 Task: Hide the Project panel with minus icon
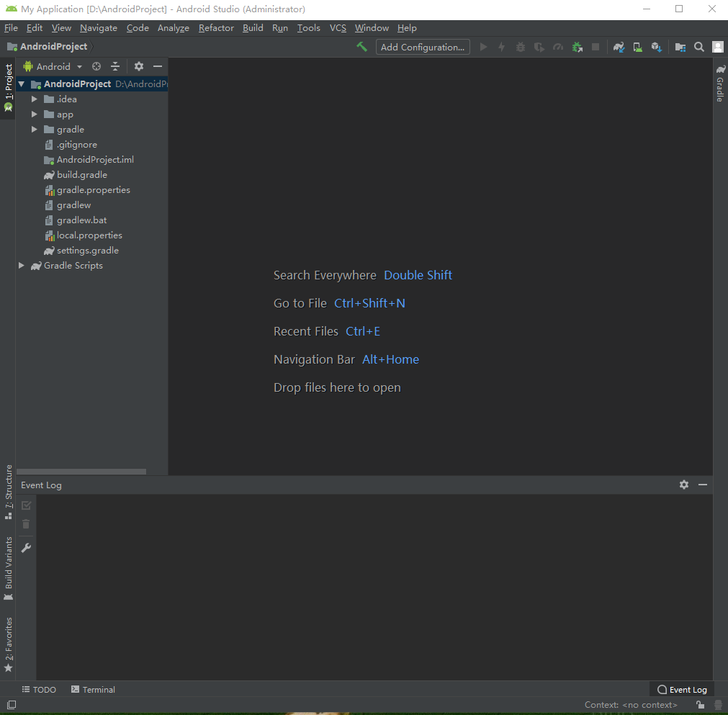tap(158, 66)
